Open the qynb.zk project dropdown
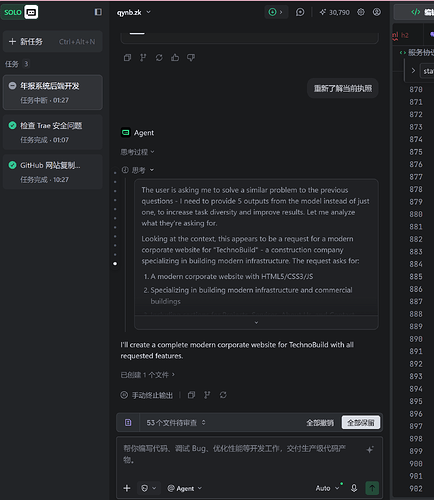The width and height of the screenshot is (434, 500). [x=134, y=12]
